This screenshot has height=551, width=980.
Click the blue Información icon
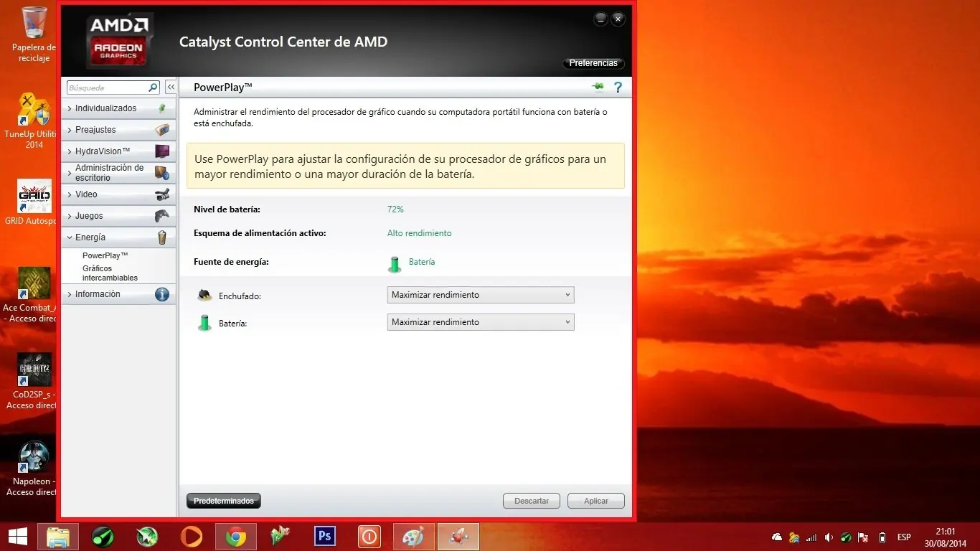(x=162, y=294)
